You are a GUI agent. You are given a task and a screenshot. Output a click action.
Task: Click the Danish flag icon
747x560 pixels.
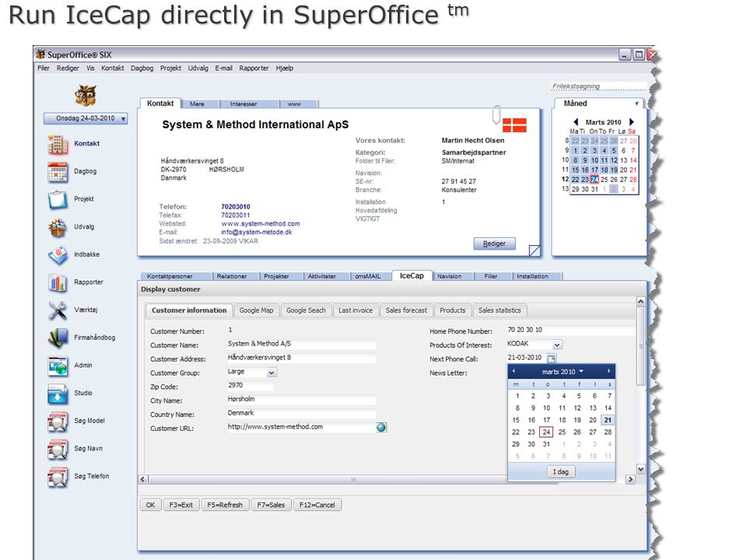(514, 125)
